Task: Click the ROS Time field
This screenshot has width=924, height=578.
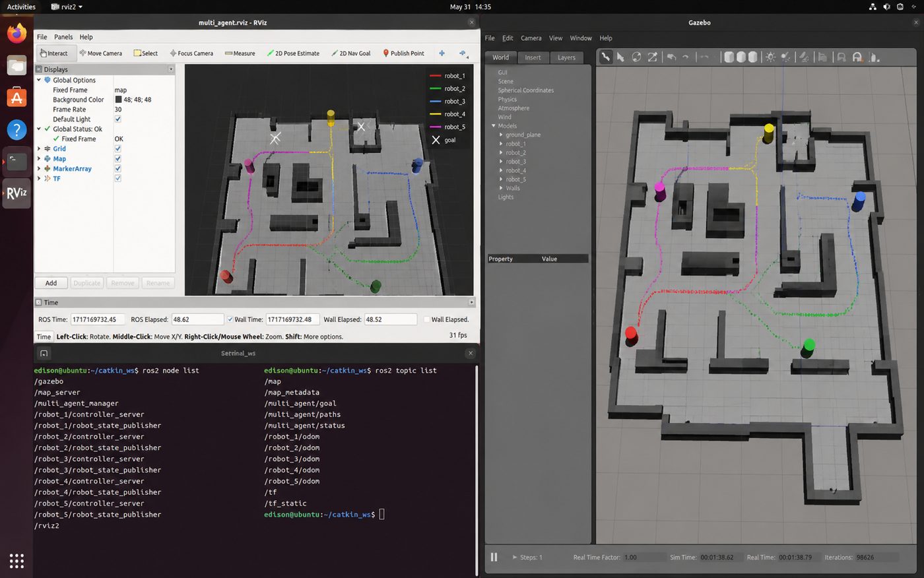Action: point(98,319)
